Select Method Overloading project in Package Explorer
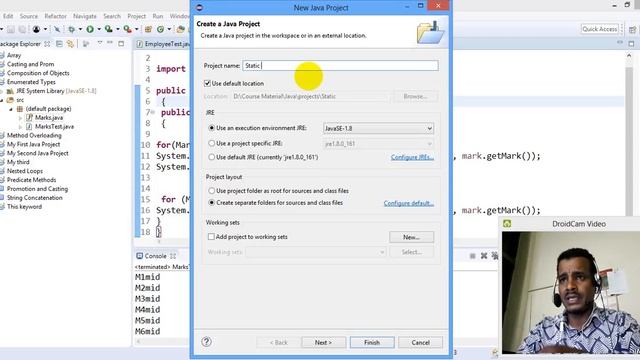The width and height of the screenshot is (640, 360). (34, 135)
